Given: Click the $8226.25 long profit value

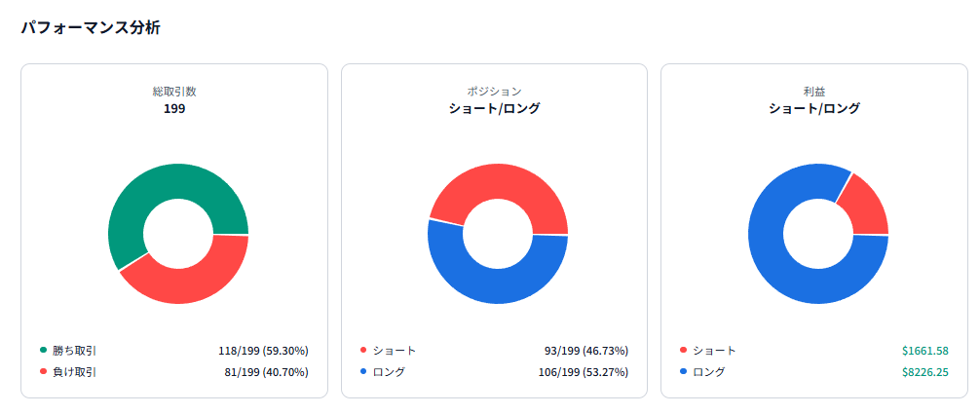Looking at the screenshot, I should point(924,371).
